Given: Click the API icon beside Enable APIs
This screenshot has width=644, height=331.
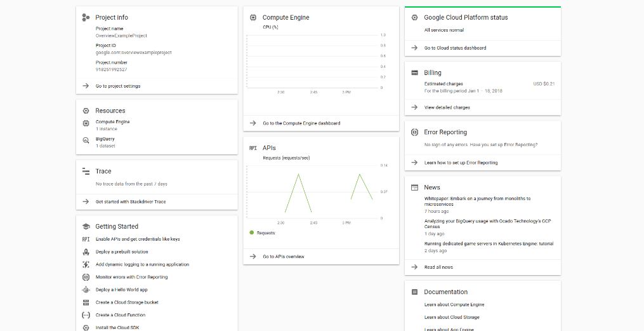Looking at the screenshot, I should 86,239.
